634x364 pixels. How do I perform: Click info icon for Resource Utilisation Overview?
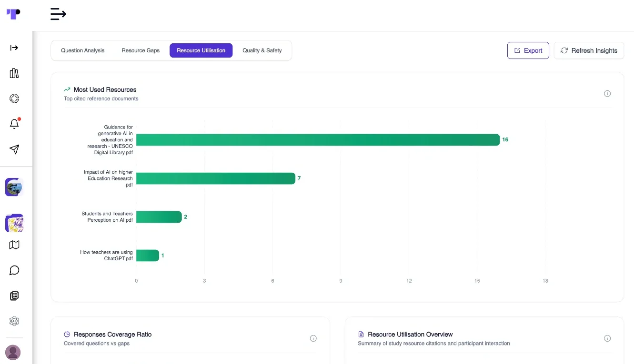point(607,338)
